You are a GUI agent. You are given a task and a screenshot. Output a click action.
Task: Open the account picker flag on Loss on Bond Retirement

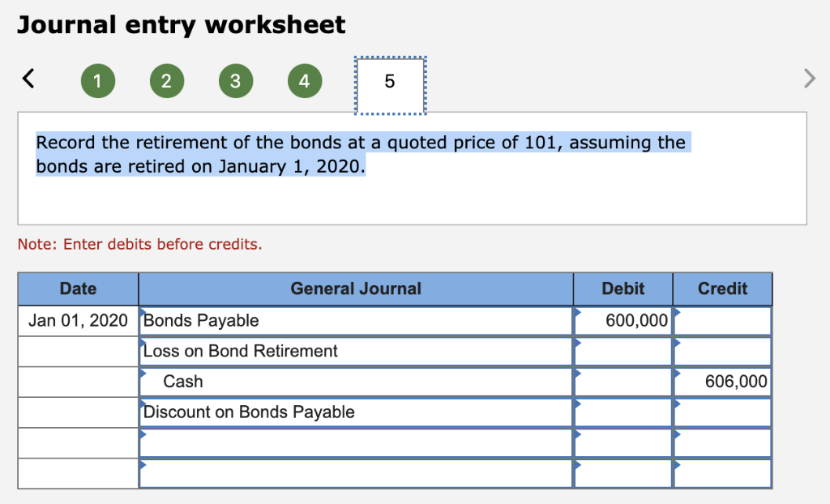tap(144, 344)
